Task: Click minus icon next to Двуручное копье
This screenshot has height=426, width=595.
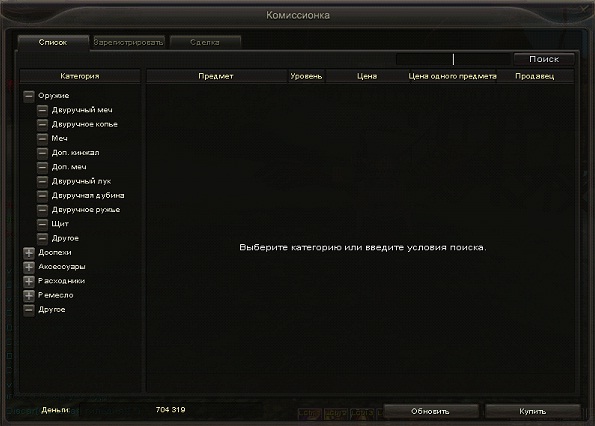Action: (x=42, y=124)
